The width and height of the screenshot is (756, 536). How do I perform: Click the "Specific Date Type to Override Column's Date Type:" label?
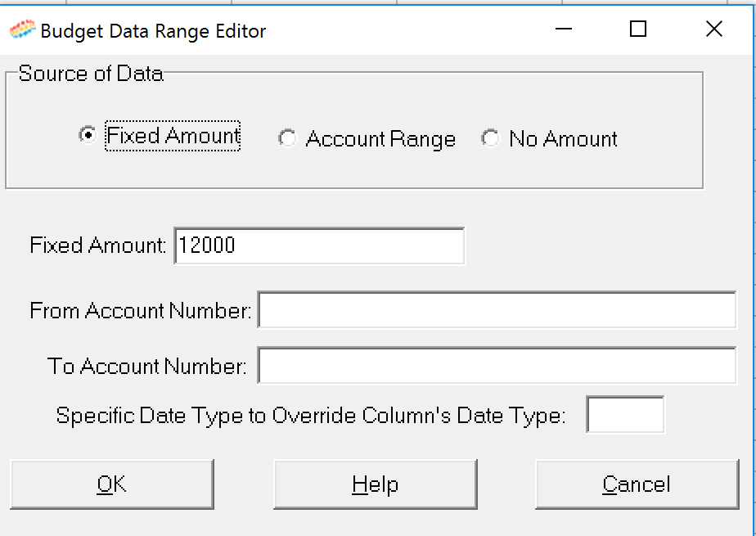tap(311, 416)
